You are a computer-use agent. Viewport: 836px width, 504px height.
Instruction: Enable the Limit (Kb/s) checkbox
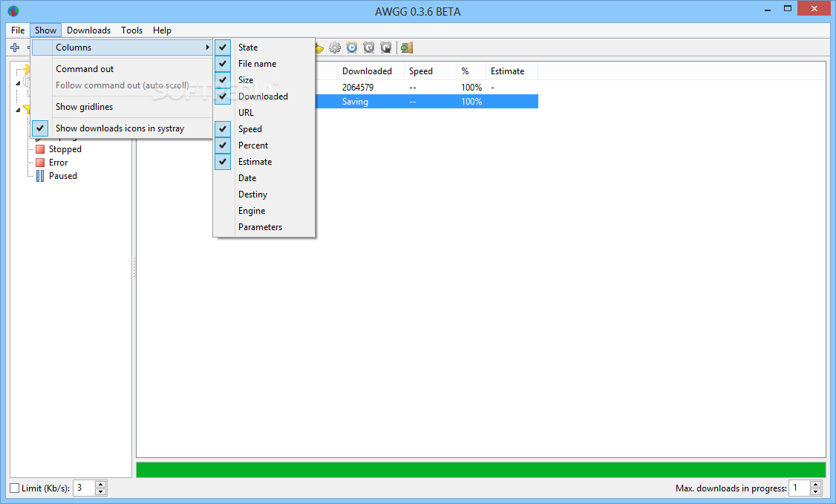point(15,488)
